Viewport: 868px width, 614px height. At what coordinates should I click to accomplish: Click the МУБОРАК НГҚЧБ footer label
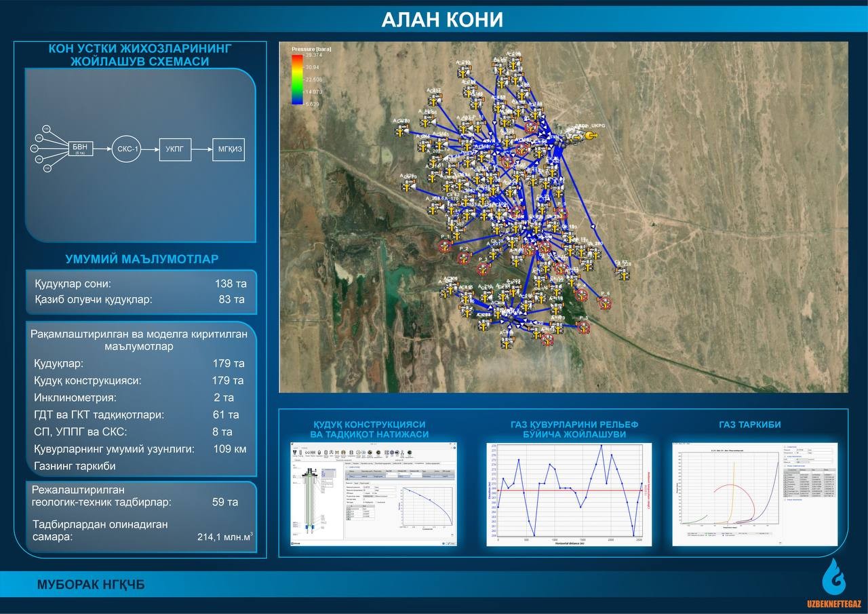tap(90, 585)
